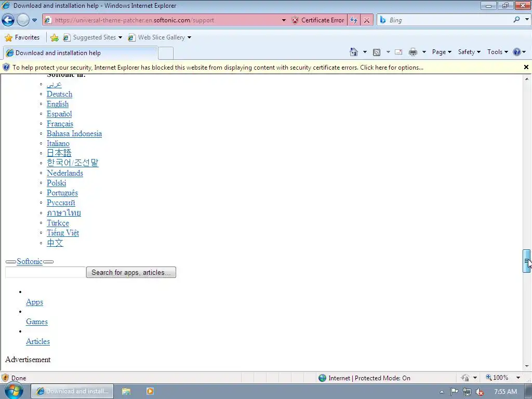Viewport: 532px width, 399px height.
Task: Click the status bar Done shield icon
Action: pos(5,378)
